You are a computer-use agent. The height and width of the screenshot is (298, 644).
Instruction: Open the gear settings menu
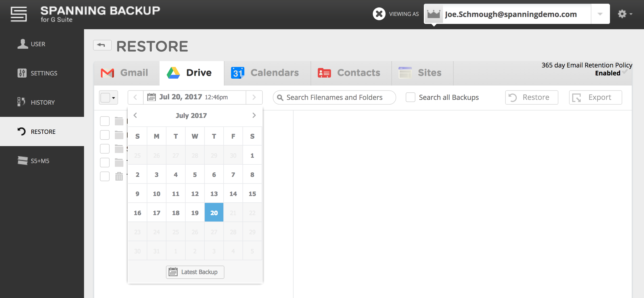(625, 14)
